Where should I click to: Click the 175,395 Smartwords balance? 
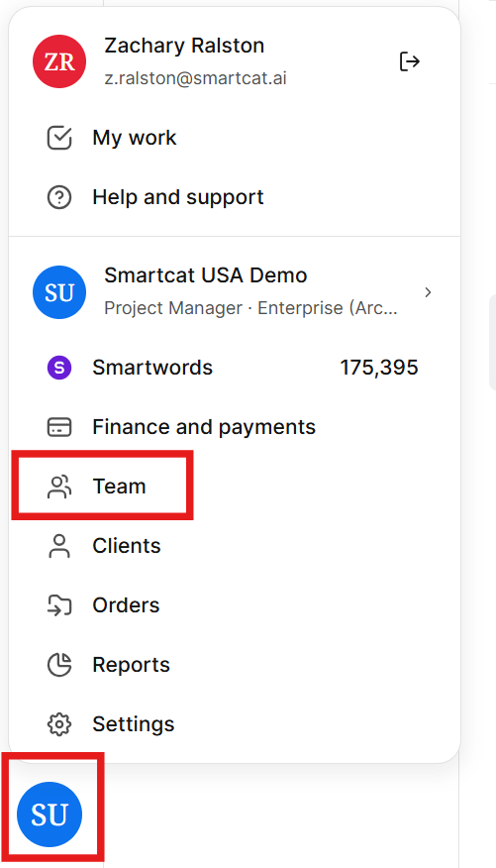point(379,368)
